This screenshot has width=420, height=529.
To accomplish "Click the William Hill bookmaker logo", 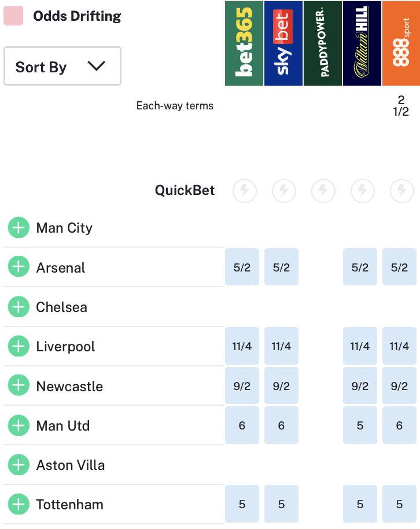I will click(362, 43).
